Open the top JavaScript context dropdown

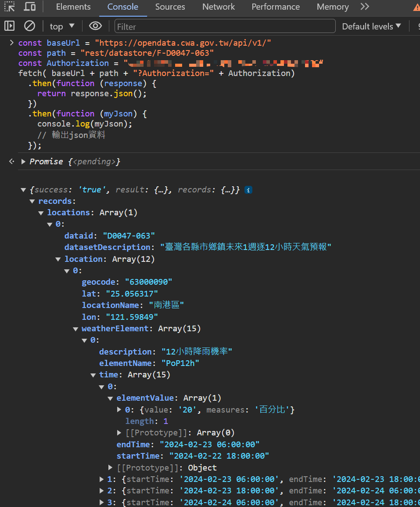pyautogui.click(x=62, y=26)
